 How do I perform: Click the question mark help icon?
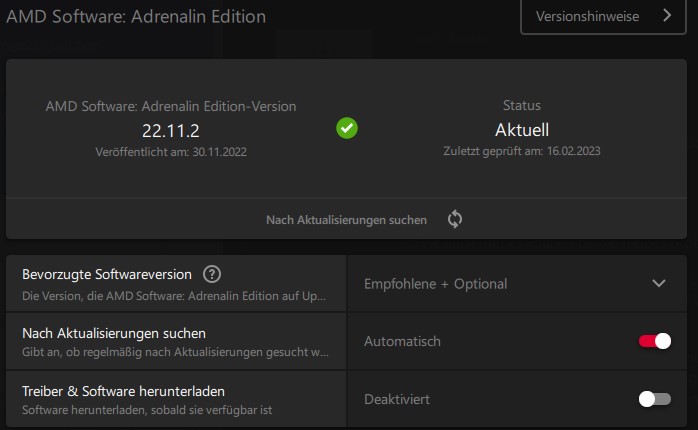[212, 274]
